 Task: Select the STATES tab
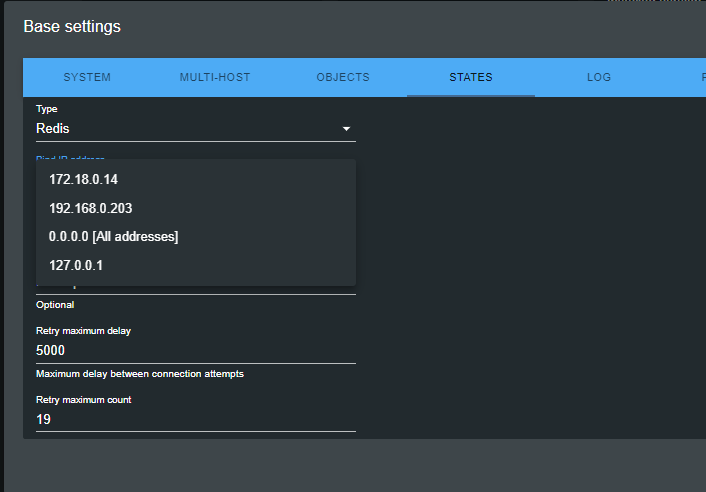tap(471, 77)
